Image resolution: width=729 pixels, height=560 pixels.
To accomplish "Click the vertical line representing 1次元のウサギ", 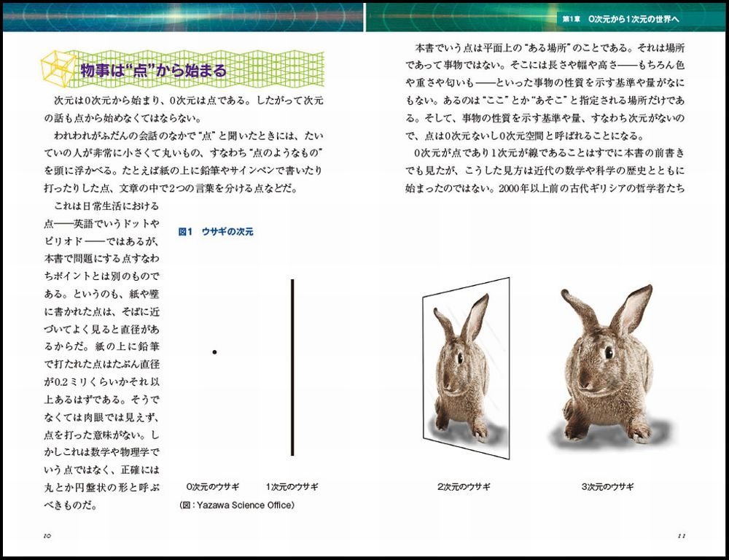I will pyautogui.click(x=292, y=365).
